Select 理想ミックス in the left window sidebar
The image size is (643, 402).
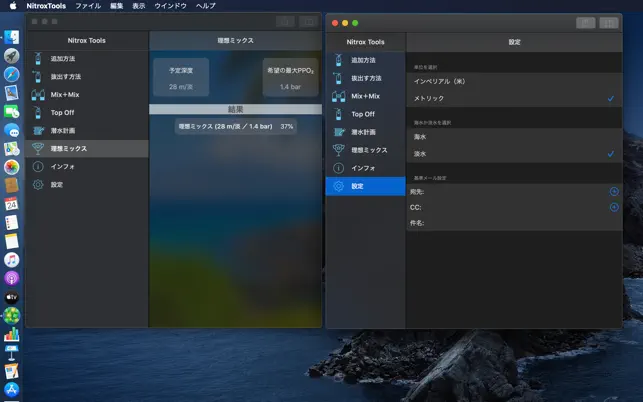[x=87, y=148]
